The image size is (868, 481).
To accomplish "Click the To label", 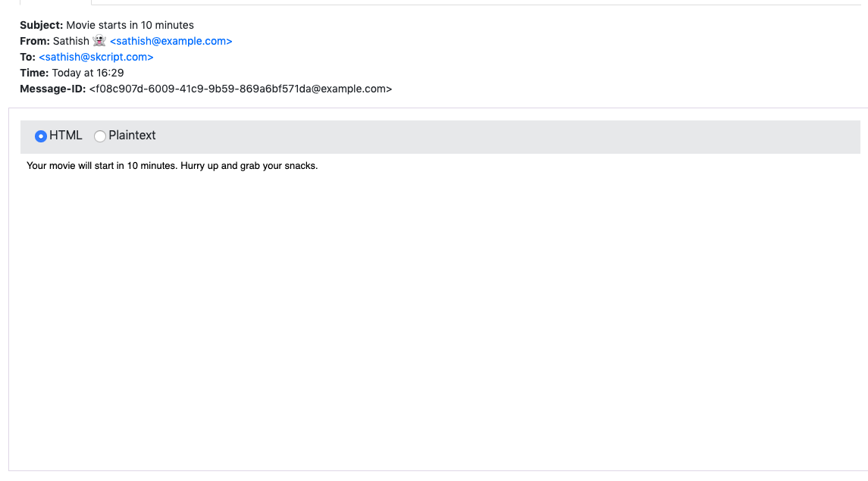I will pyautogui.click(x=27, y=57).
